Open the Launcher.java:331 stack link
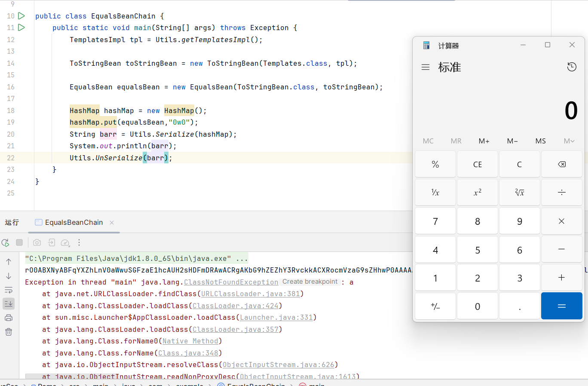The width and height of the screenshot is (588, 386). tap(276, 318)
